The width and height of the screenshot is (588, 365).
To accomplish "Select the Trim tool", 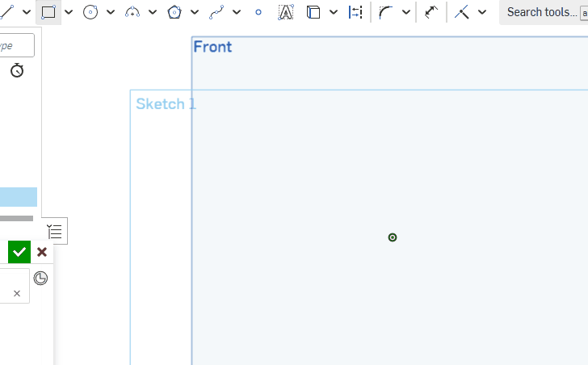I will coord(431,12).
